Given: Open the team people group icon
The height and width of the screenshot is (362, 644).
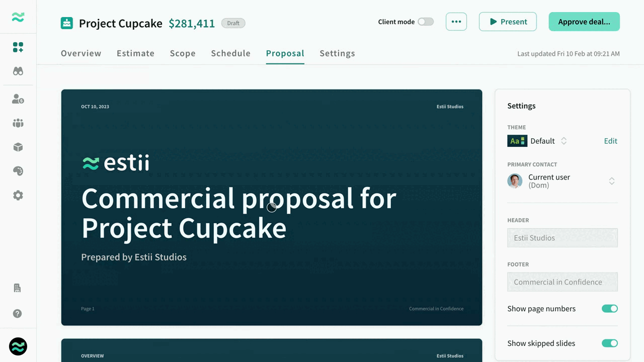Looking at the screenshot, I should pos(18,123).
